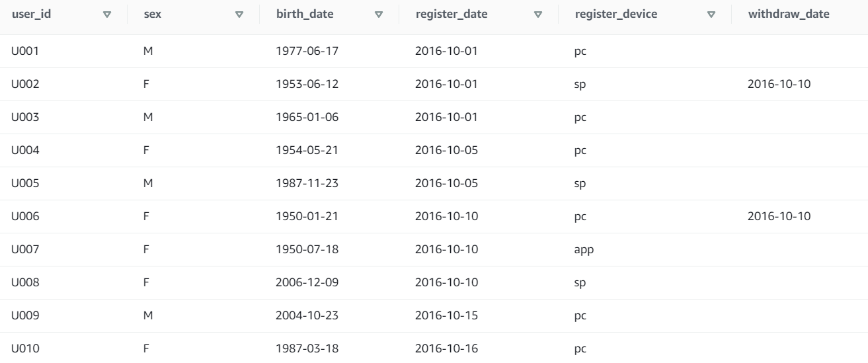Click register date 2016-10-16 cell

[x=446, y=349]
